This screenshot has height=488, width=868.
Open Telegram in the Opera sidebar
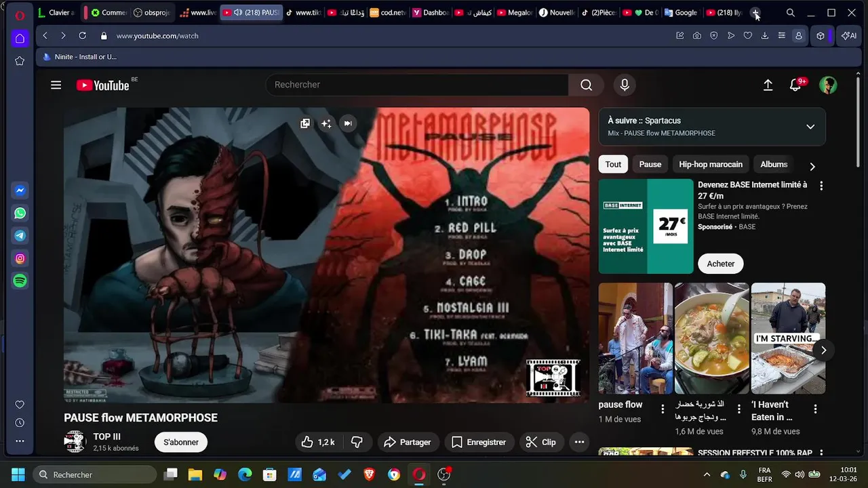tap(20, 236)
